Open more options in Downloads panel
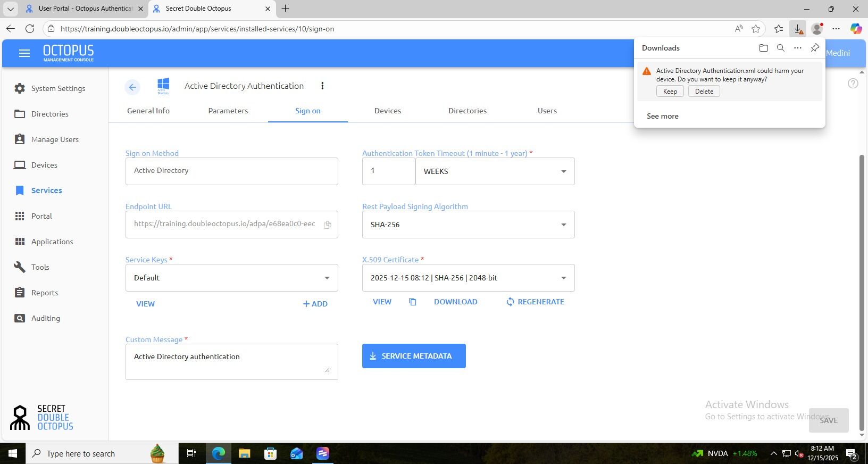The width and height of the screenshot is (868, 464). point(798,48)
